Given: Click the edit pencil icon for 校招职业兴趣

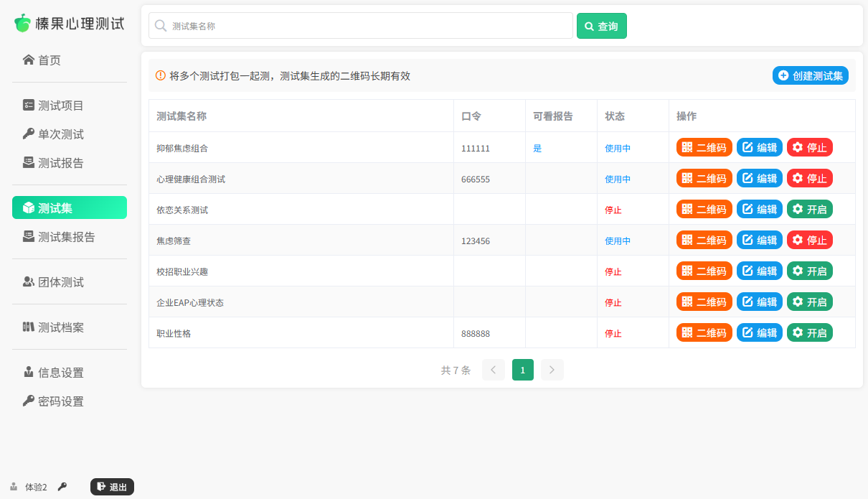Looking at the screenshot, I should click(747, 271).
